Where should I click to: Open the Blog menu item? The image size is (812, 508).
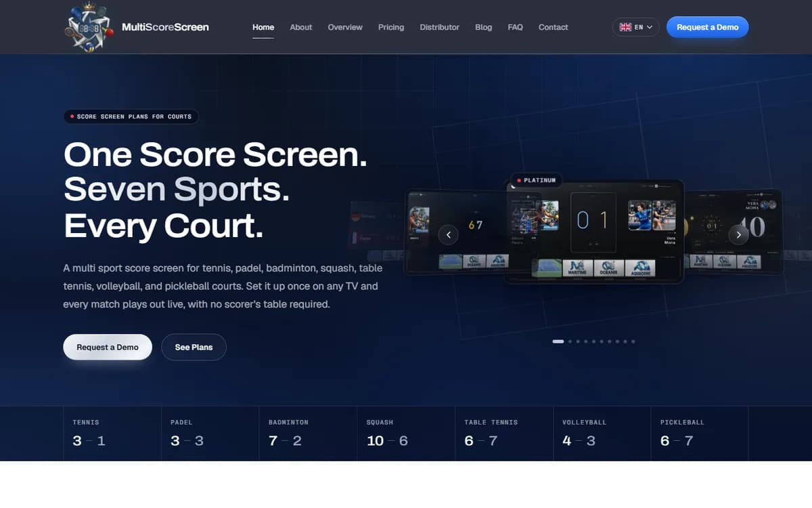coord(484,27)
